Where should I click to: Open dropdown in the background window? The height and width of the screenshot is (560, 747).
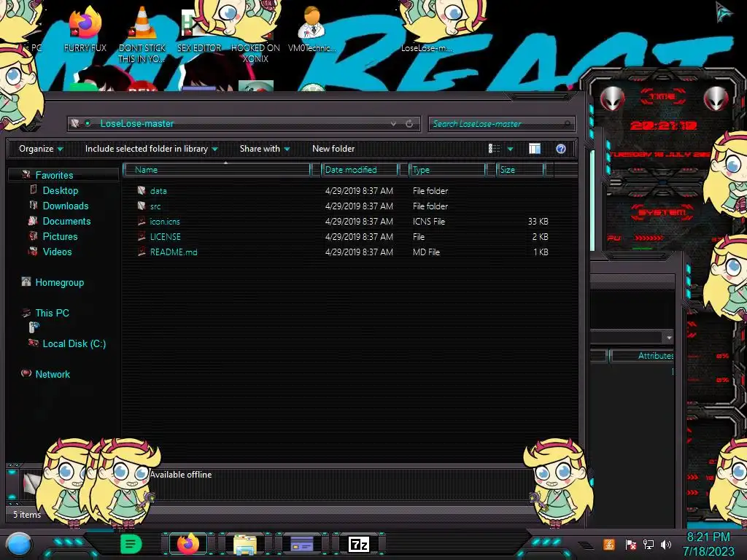click(669, 338)
